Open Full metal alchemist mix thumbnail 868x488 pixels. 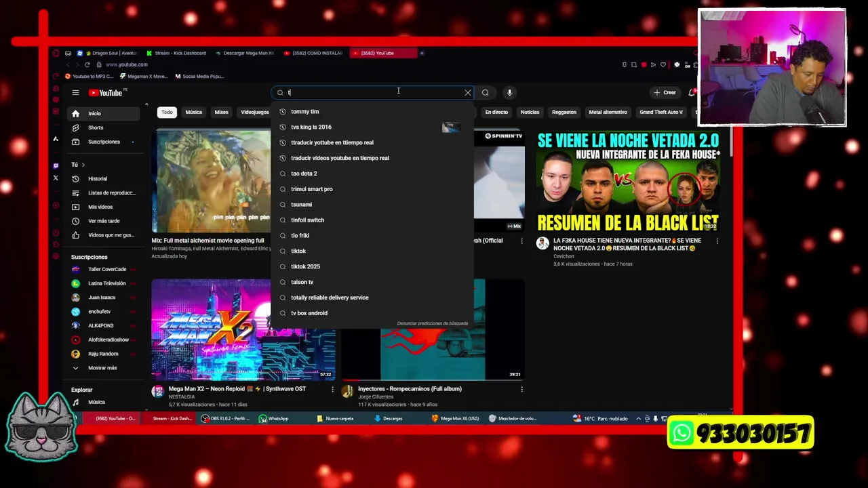coord(211,181)
